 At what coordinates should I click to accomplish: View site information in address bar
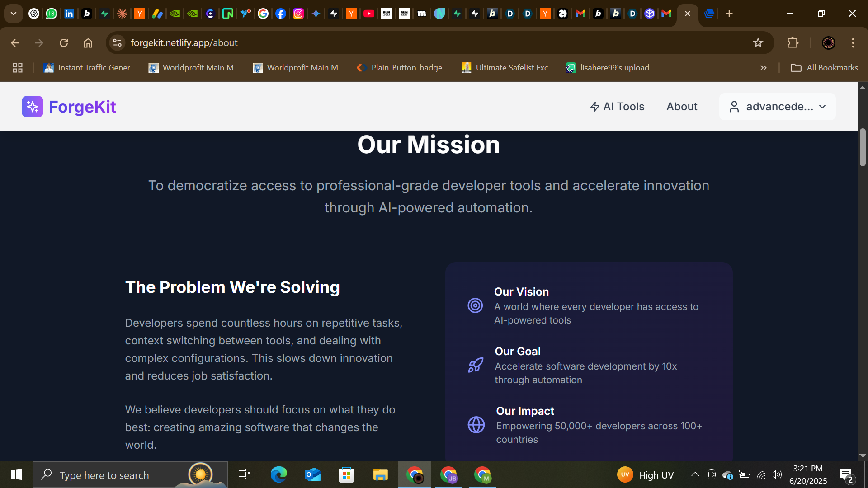(117, 43)
